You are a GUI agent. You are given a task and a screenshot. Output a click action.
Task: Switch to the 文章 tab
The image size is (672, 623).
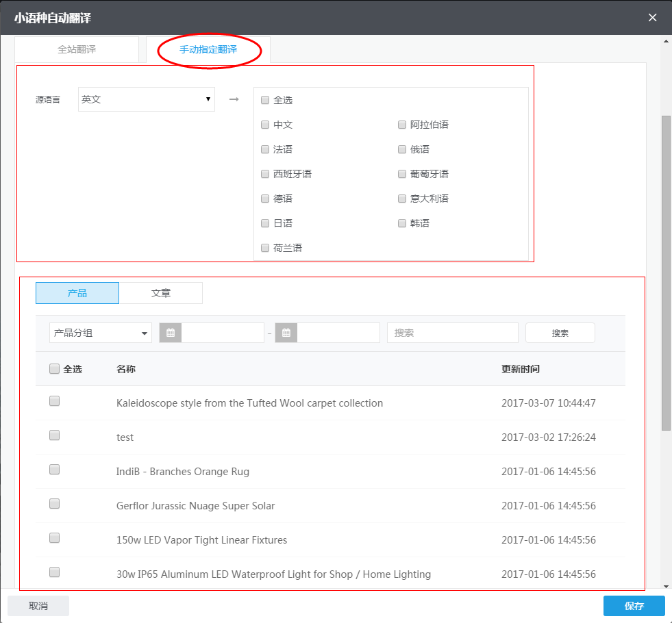pos(161,293)
